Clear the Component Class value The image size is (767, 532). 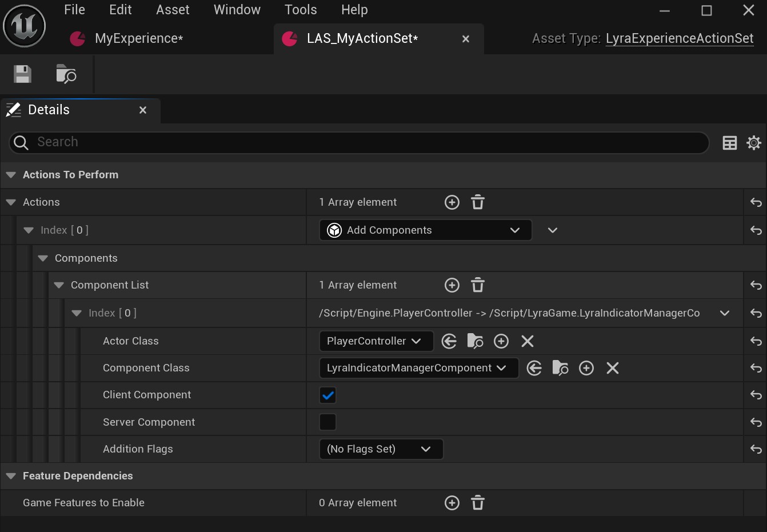(x=613, y=368)
